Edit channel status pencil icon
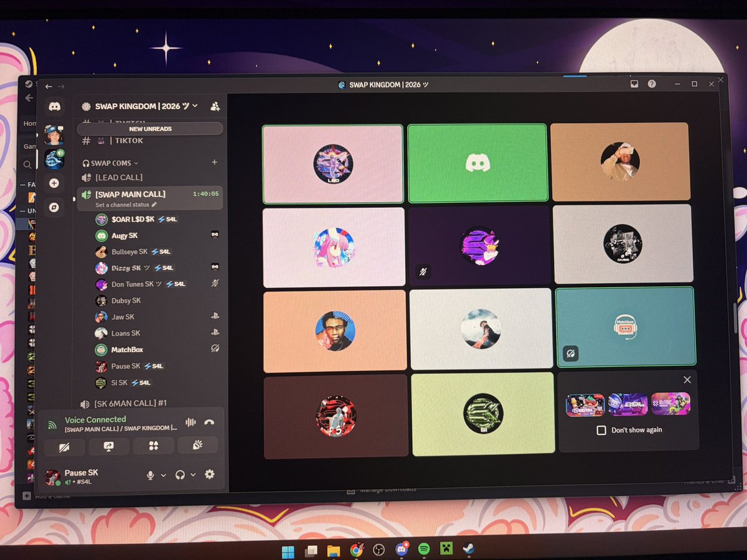This screenshot has height=560, width=747. [154, 204]
